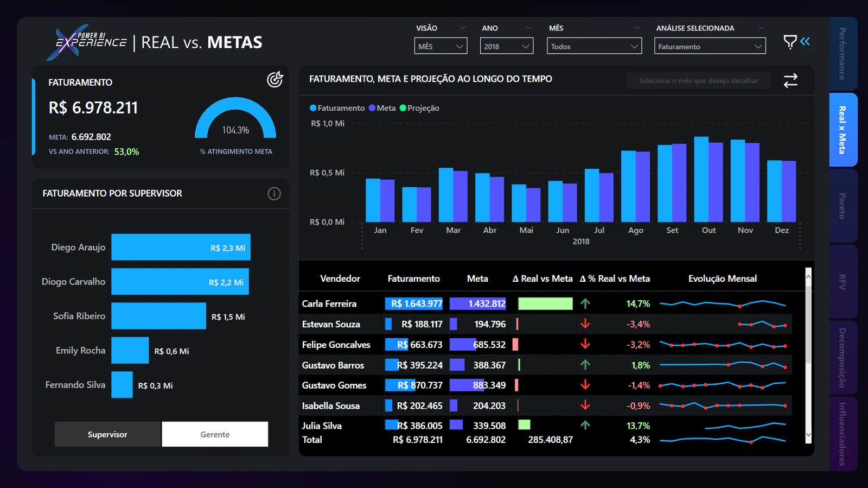Click green up arrow for Julia Silva

click(585, 425)
